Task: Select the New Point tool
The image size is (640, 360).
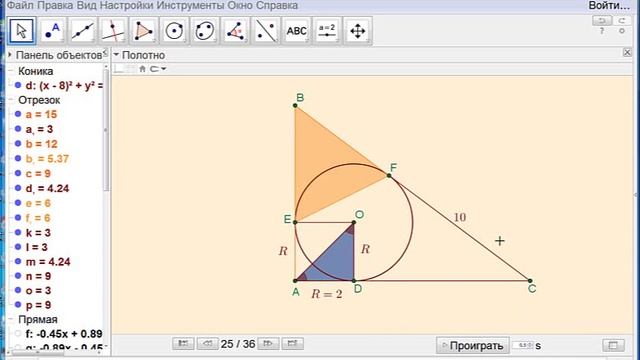Action: [52, 31]
